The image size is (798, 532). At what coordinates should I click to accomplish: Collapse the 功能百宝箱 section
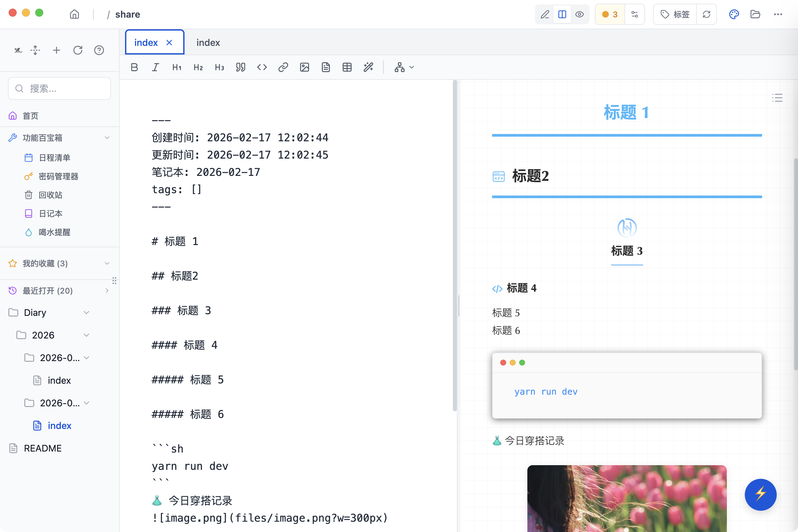click(x=107, y=137)
